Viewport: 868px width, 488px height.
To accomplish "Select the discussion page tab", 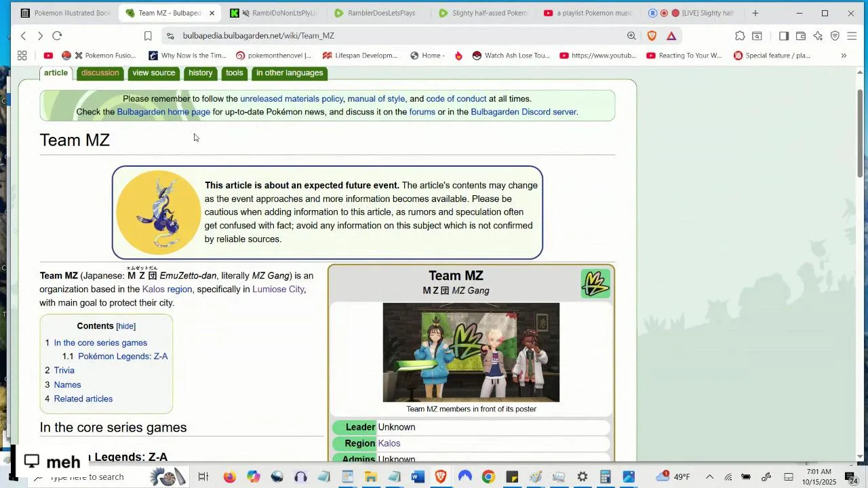I will tap(100, 73).
